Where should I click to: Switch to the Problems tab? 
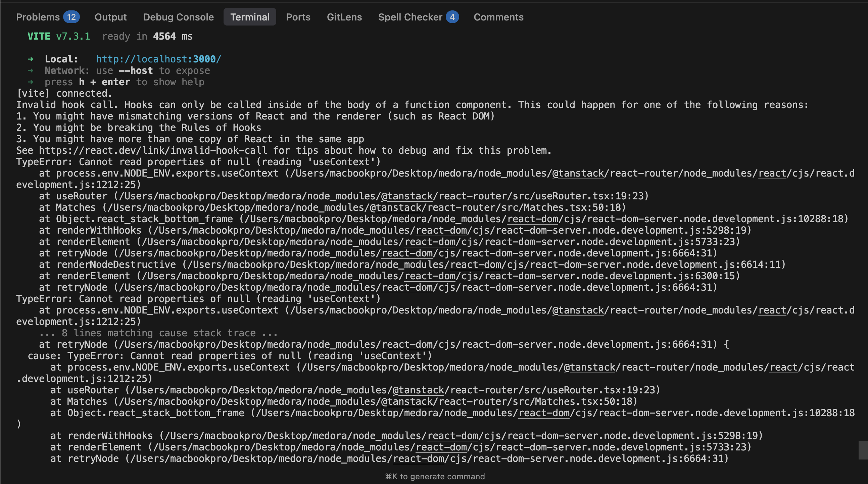(x=37, y=17)
